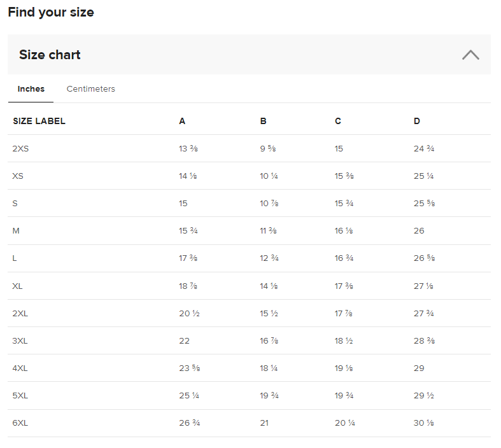Select the XS size row label
Viewport: 501px width, 448px height.
click(18, 176)
